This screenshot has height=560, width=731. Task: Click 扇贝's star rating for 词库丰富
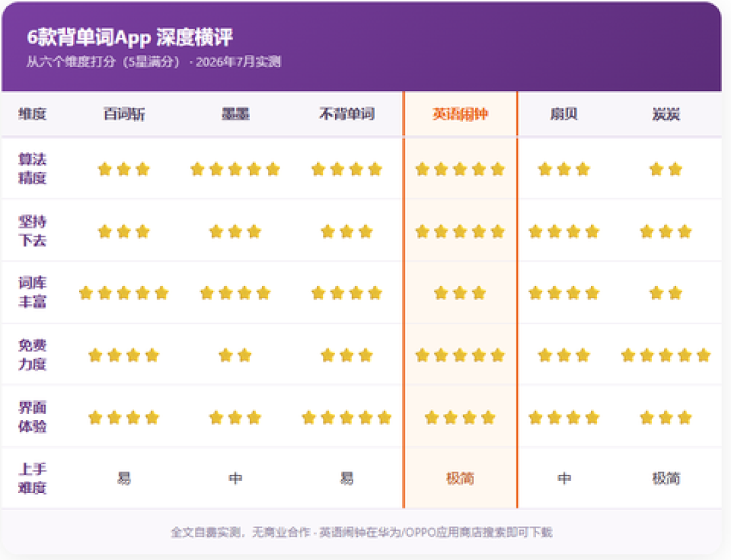(x=564, y=293)
